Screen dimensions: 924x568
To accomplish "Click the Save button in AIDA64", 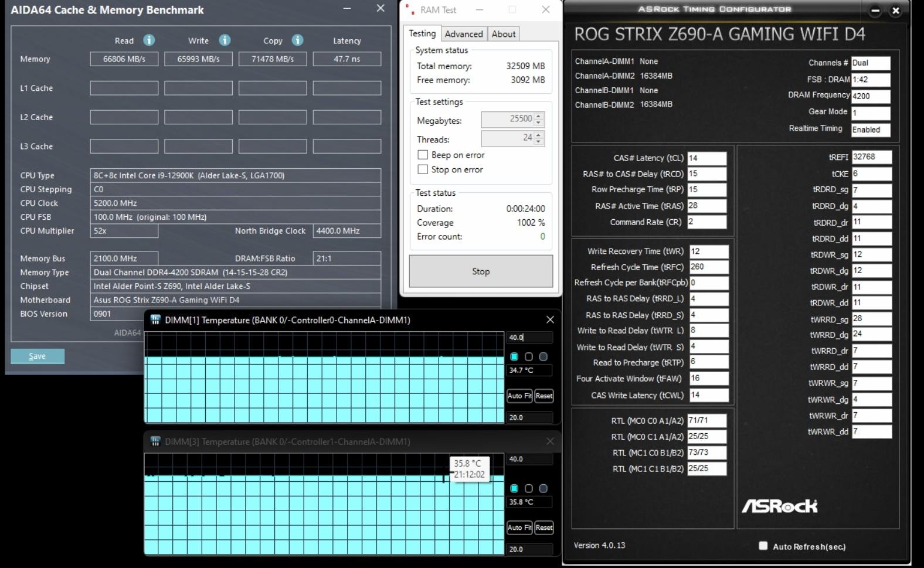I will click(x=38, y=356).
